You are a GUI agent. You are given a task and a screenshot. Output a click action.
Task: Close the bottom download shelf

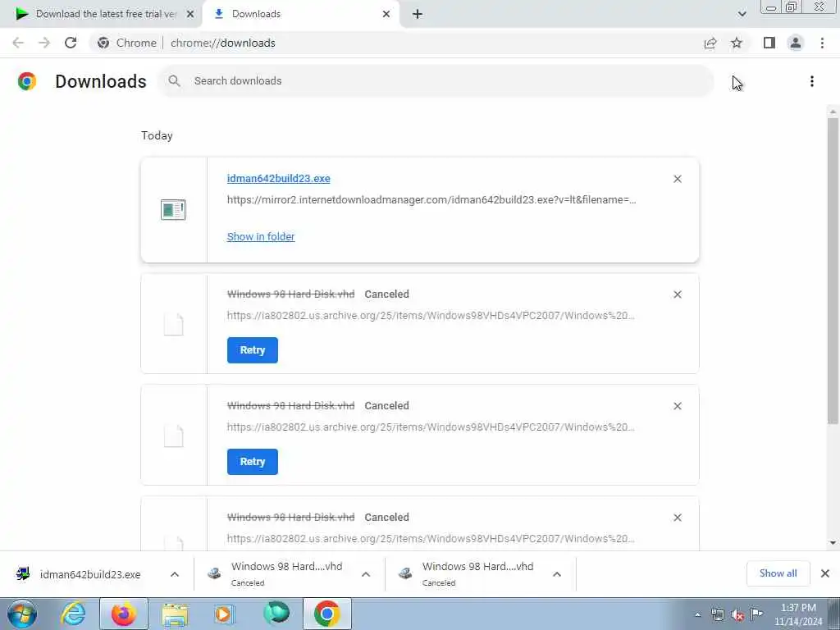click(x=825, y=573)
